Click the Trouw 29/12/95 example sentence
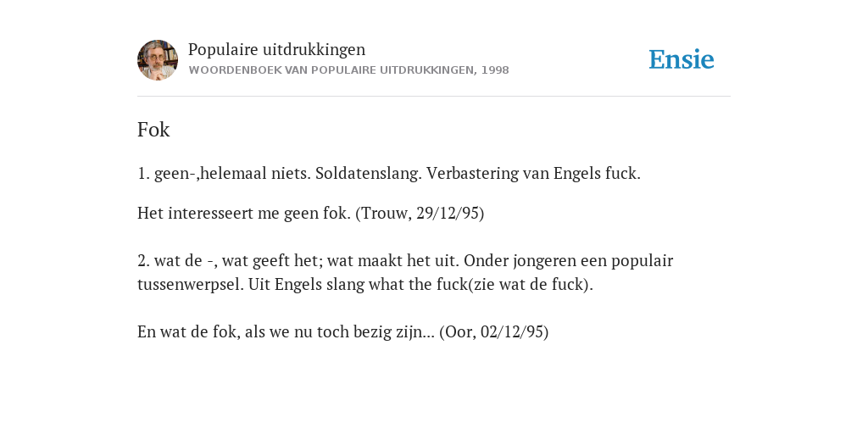Image resolution: width=868 pixels, height=434 pixels. pyautogui.click(x=310, y=213)
